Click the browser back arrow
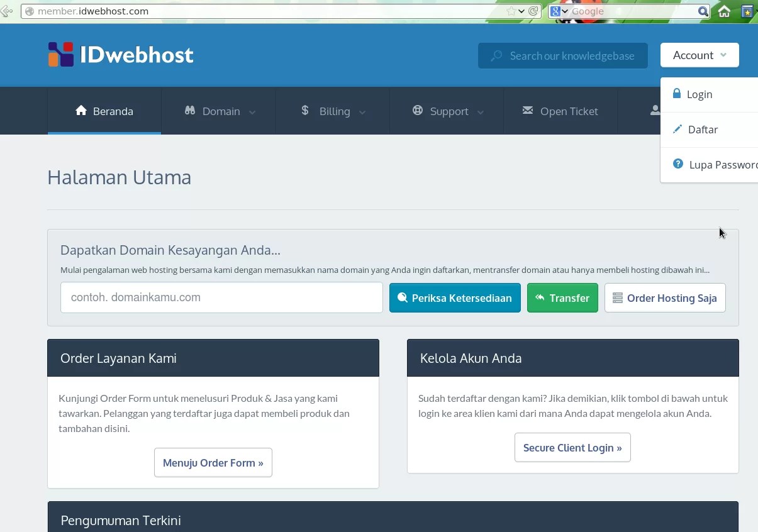 tap(5, 11)
